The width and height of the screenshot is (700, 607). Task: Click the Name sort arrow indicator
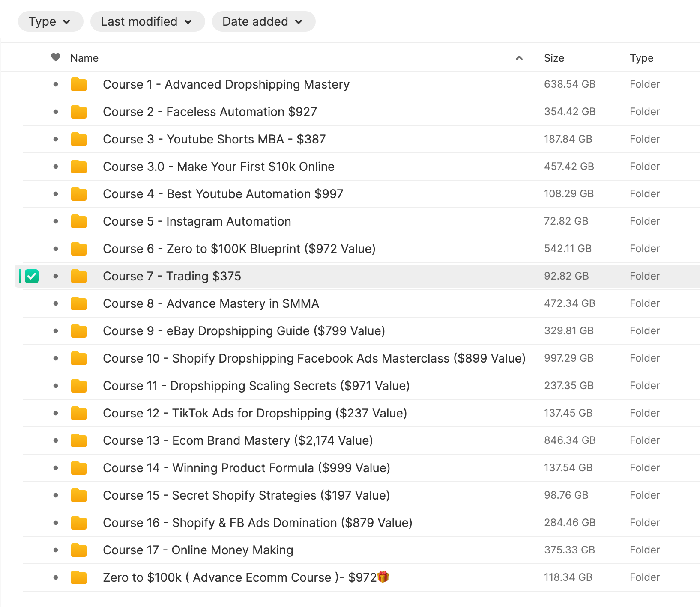519,58
